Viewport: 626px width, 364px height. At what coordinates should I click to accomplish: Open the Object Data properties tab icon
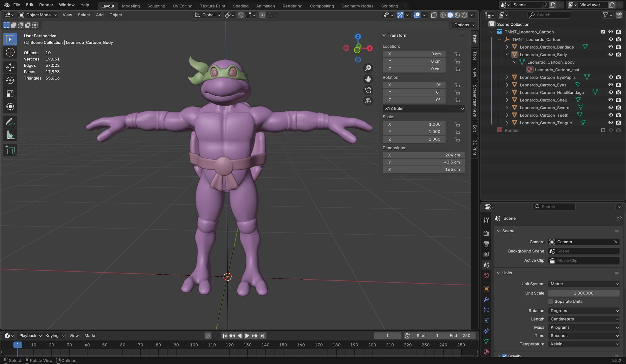[486, 341]
